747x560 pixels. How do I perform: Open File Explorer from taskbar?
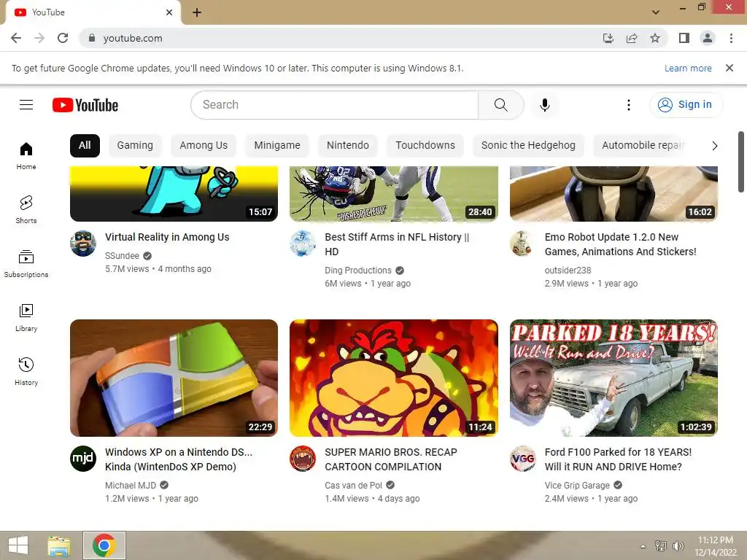58,545
